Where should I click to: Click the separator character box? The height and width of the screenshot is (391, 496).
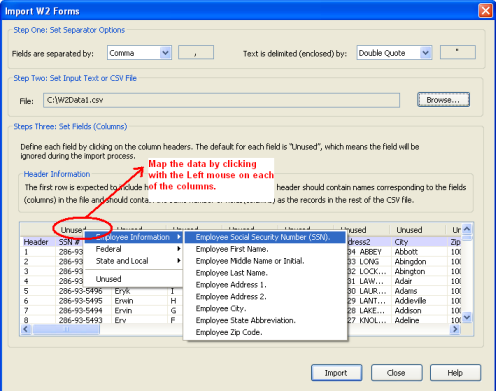(x=196, y=53)
